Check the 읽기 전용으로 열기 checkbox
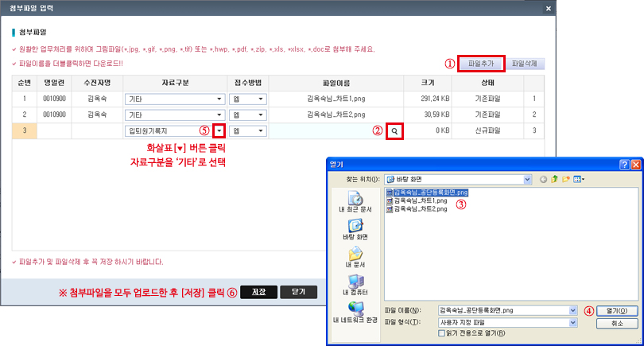This screenshot has height=346, width=644. pos(442,332)
